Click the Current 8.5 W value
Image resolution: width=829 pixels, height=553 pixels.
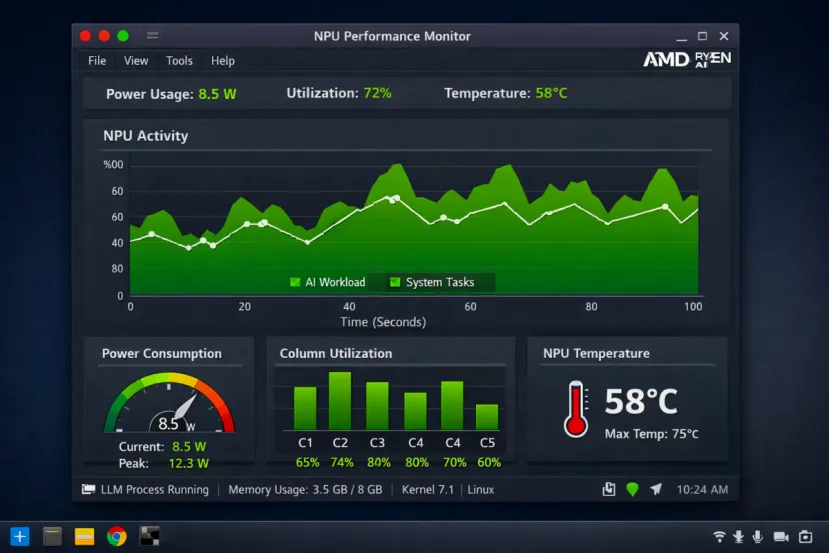(189, 447)
